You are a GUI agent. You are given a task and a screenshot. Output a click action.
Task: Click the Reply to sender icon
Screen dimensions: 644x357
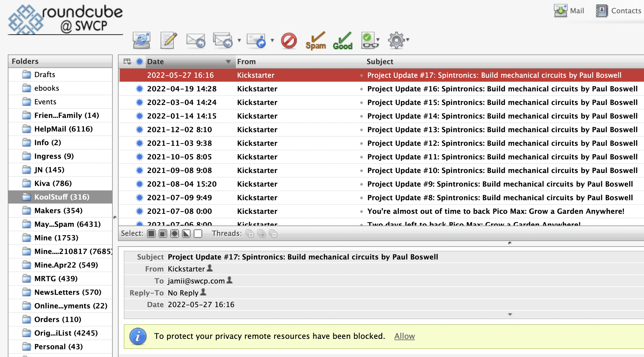[x=195, y=40]
